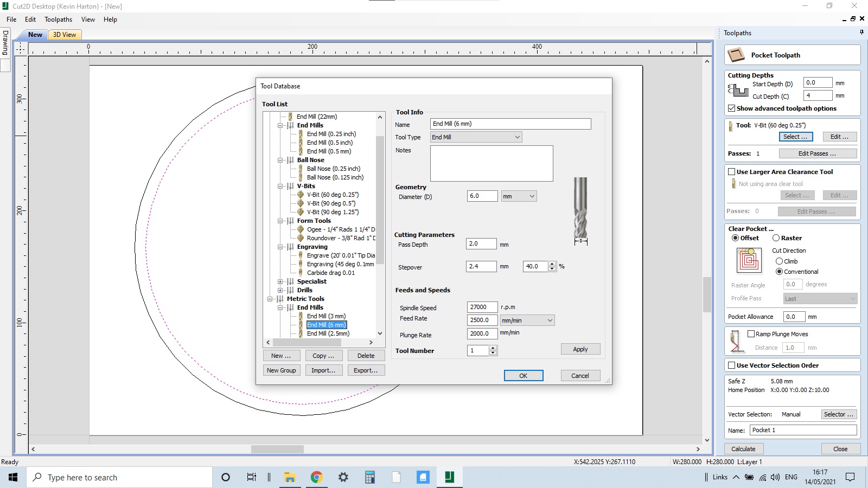The width and height of the screenshot is (868, 488).
Task: Select End Mill (3 mm) in tool list
Action: tap(326, 316)
